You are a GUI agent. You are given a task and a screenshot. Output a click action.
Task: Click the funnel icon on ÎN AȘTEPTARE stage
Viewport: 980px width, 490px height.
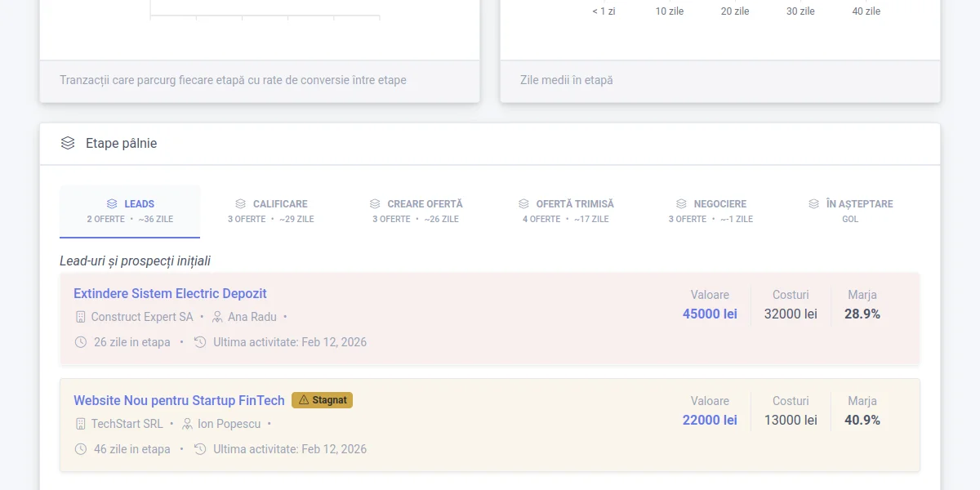click(x=813, y=203)
